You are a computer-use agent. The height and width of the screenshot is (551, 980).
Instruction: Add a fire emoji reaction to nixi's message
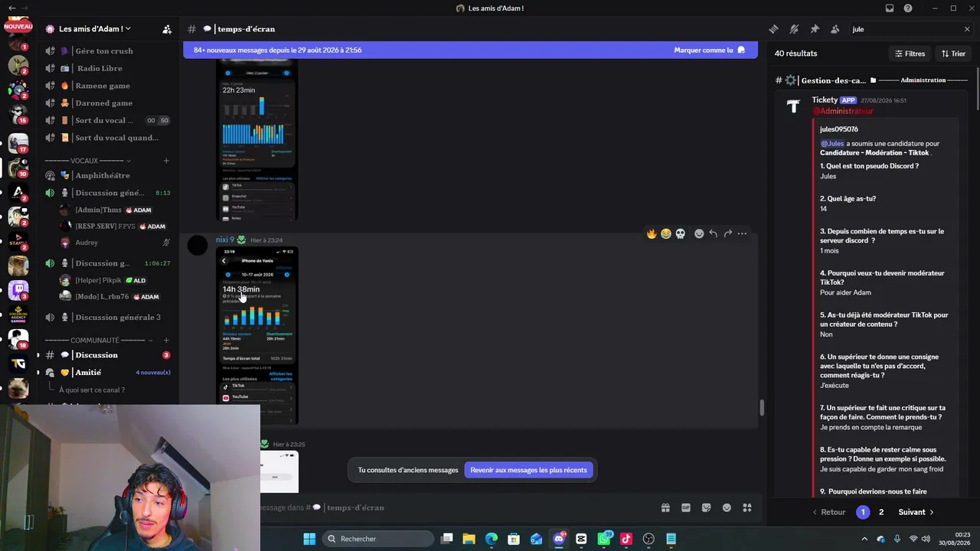652,233
